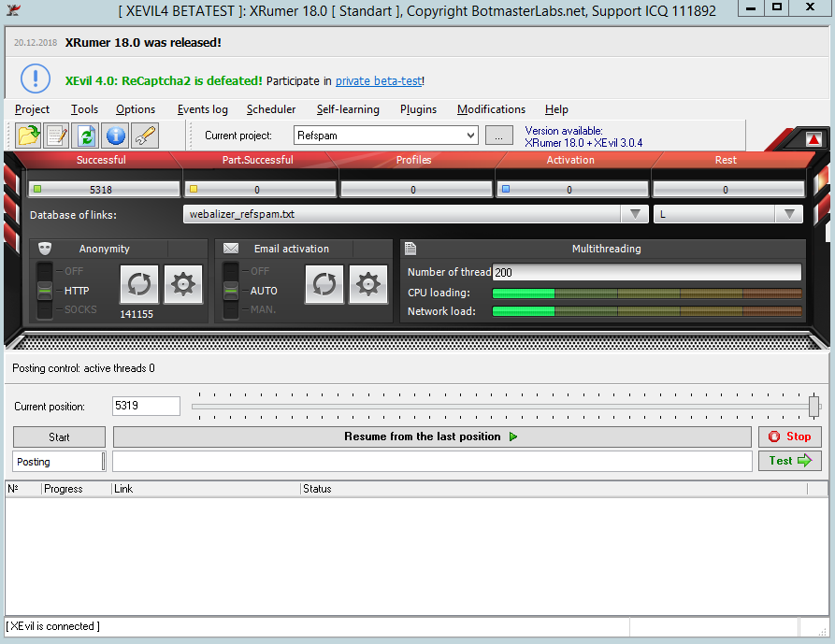Open the Anonymity settings gear
Screen dimensions: 835x644
(183, 284)
